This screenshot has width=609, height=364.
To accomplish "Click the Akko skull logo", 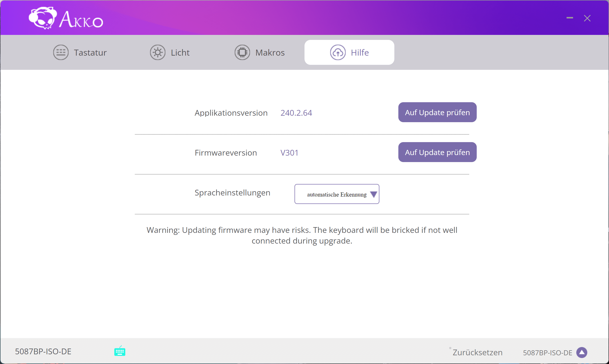I will click(x=42, y=18).
